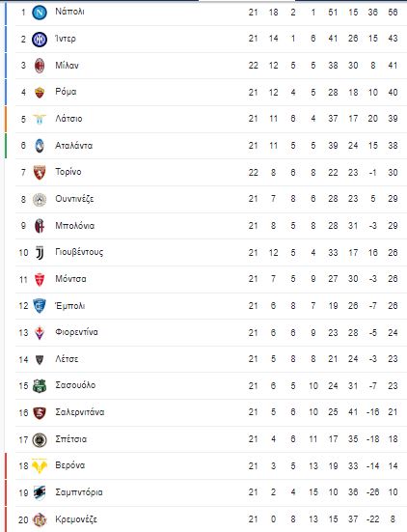Click the Έμπολι team name
The width and height of the screenshot is (407, 532).
tap(70, 306)
